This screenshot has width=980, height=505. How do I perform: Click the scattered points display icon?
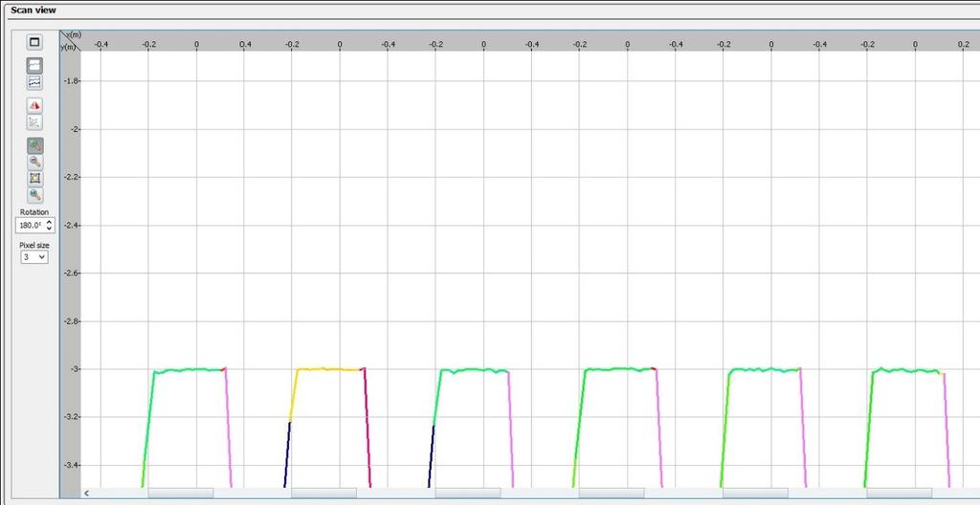pos(35,121)
